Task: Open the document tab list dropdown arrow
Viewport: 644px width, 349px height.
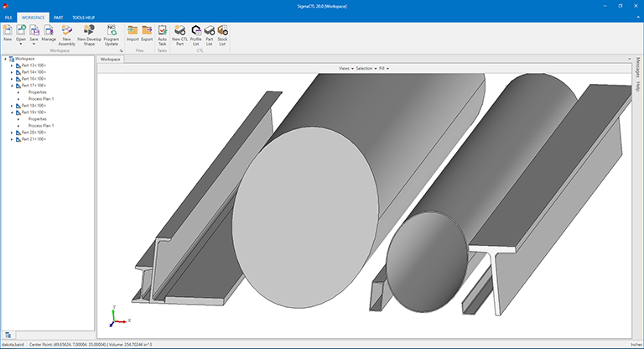Action: pos(629,60)
